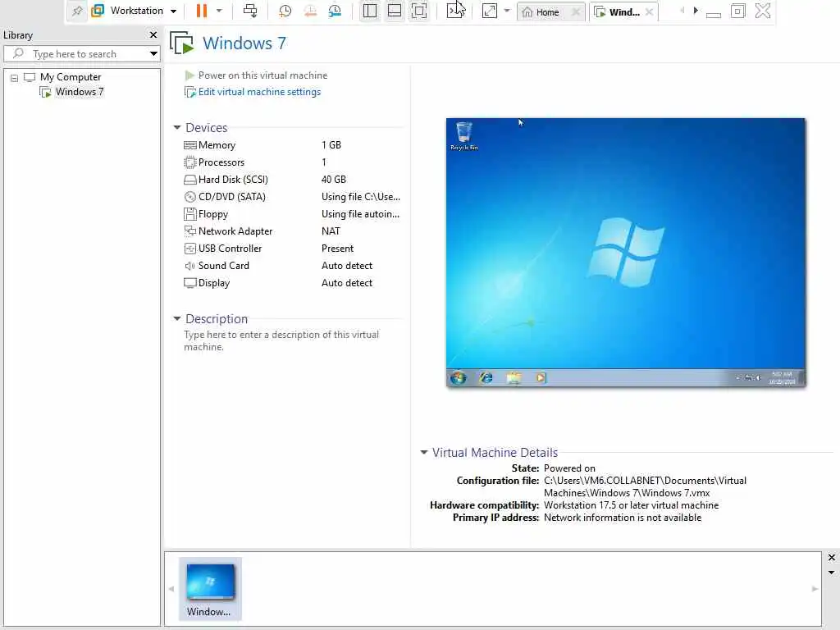Image resolution: width=840 pixels, height=630 pixels.
Task: Click Windows Media Player in VM taskbar
Action: [541, 378]
